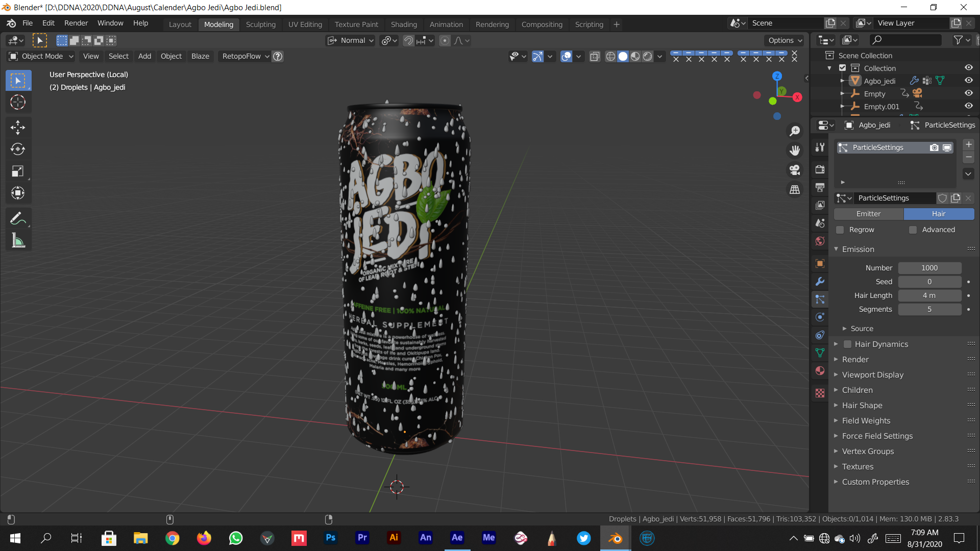This screenshot has width=980, height=551.
Task: Open the Options button in header
Action: point(785,40)
